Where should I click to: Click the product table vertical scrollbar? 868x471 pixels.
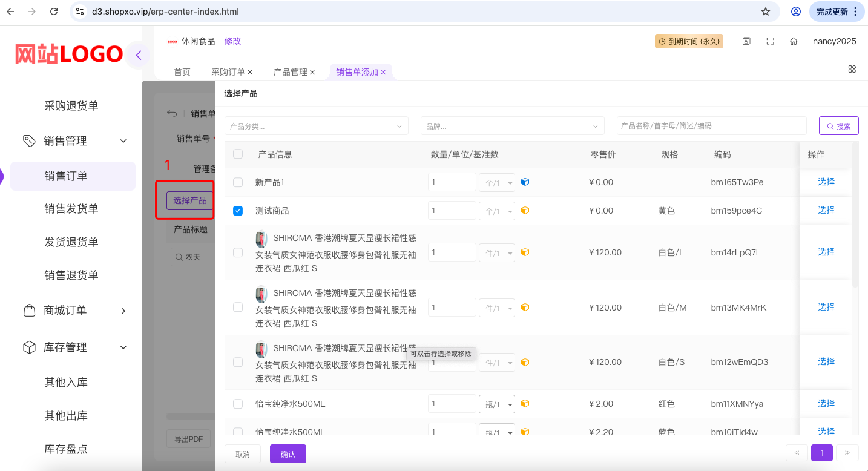855,215
